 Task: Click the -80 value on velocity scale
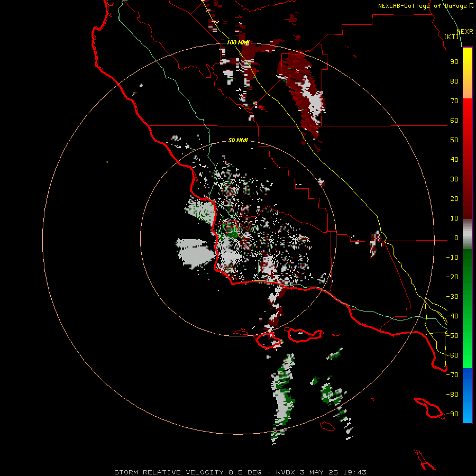click(x=452, y=395)
